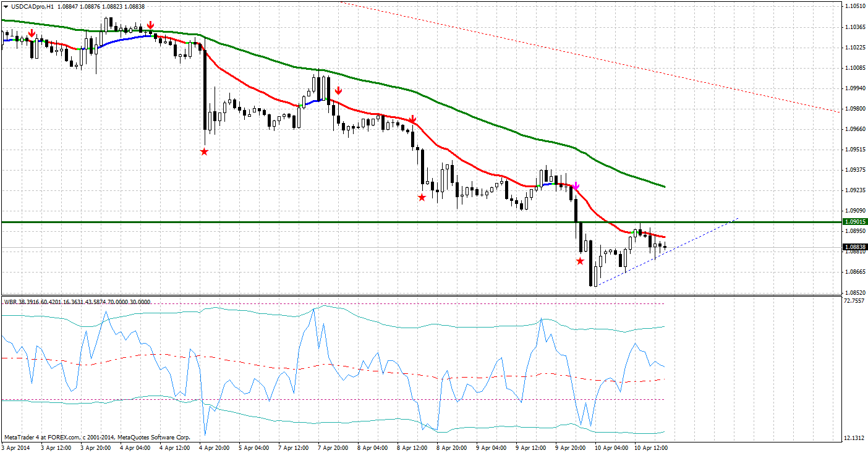Click the 1.08838 current price tag
Screen dimensions: 868x453
point(854,247)
